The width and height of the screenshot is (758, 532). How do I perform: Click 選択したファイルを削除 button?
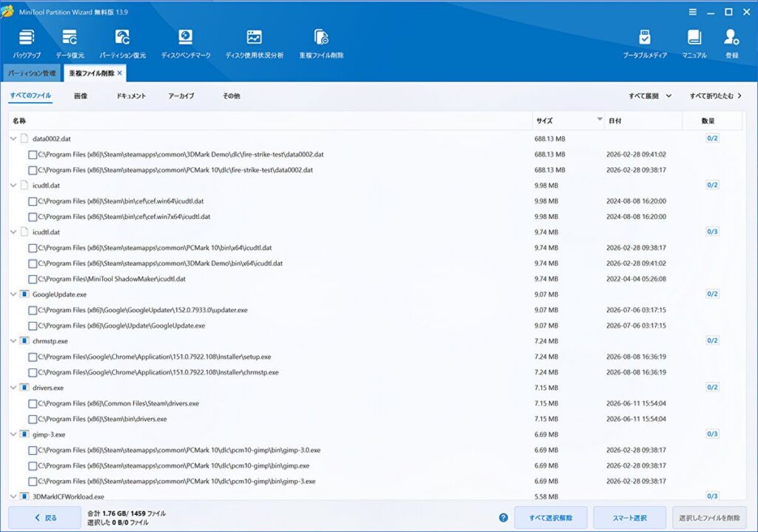pos(709,517)
